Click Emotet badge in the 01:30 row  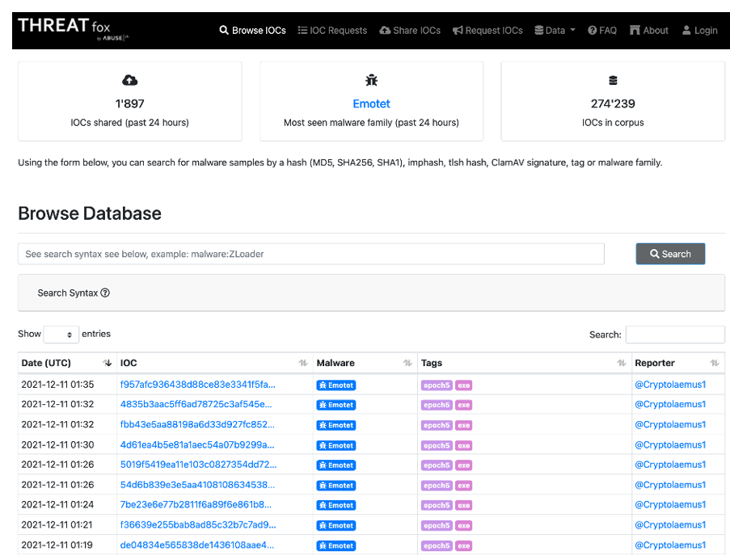[x=336, y=445]
